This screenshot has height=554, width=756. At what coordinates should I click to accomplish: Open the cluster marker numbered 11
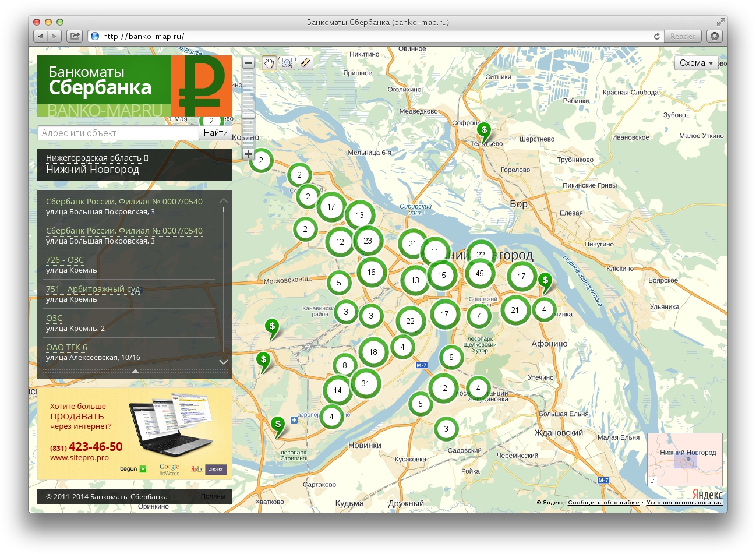click(434, 252)
